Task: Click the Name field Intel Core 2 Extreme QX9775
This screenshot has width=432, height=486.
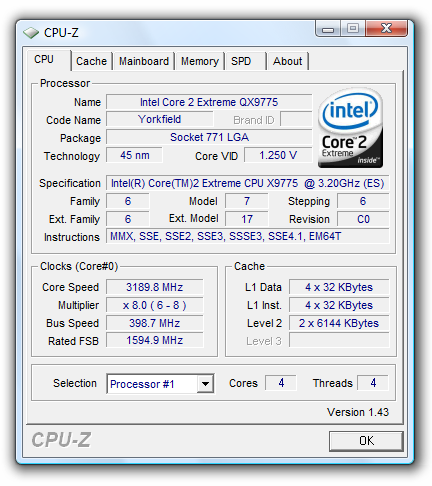Action: pos(209,102)
